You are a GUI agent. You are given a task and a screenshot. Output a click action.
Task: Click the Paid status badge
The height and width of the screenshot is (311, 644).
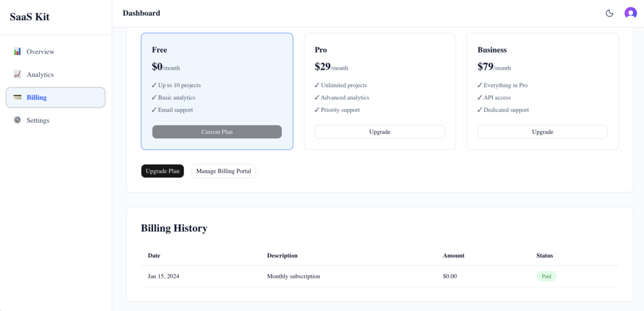[x=546, y=276]
